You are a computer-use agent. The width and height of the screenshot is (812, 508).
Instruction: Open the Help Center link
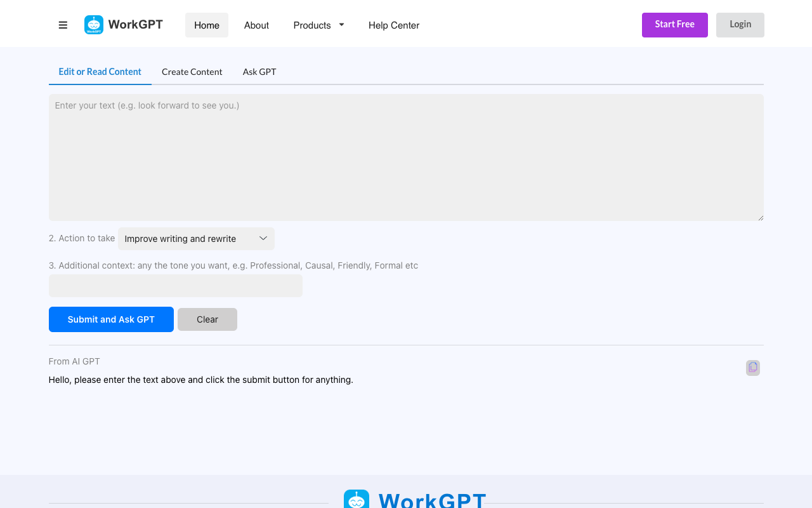pyautogui.click(x=394, y=25)
